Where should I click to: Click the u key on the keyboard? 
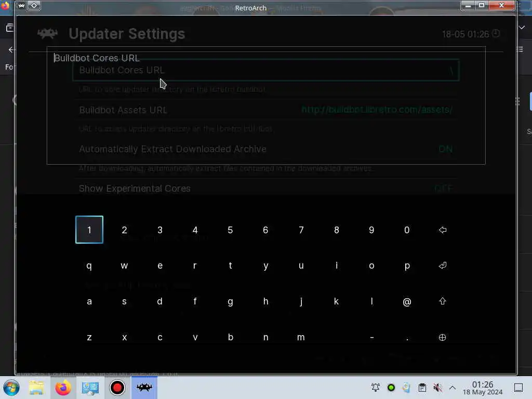(x=301, y=265)
